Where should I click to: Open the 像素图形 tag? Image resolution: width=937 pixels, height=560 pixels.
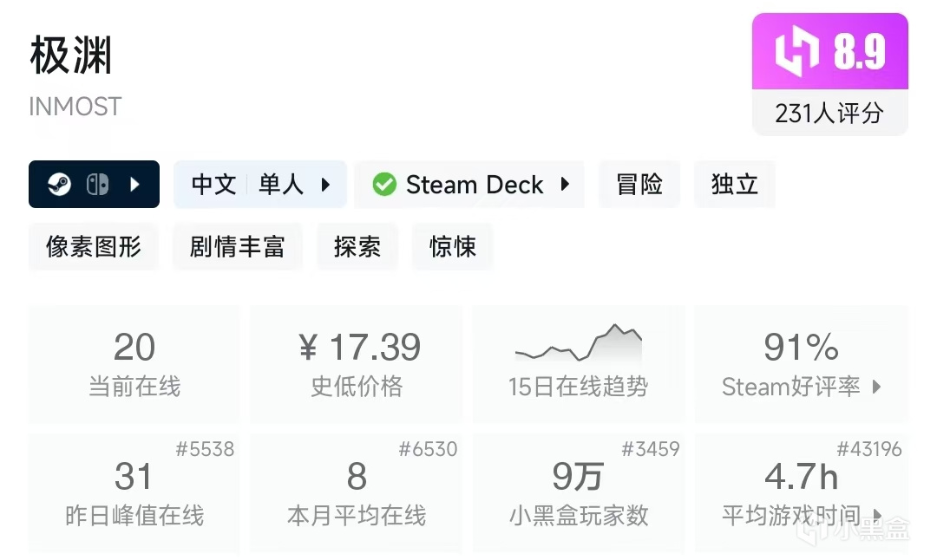94,247
